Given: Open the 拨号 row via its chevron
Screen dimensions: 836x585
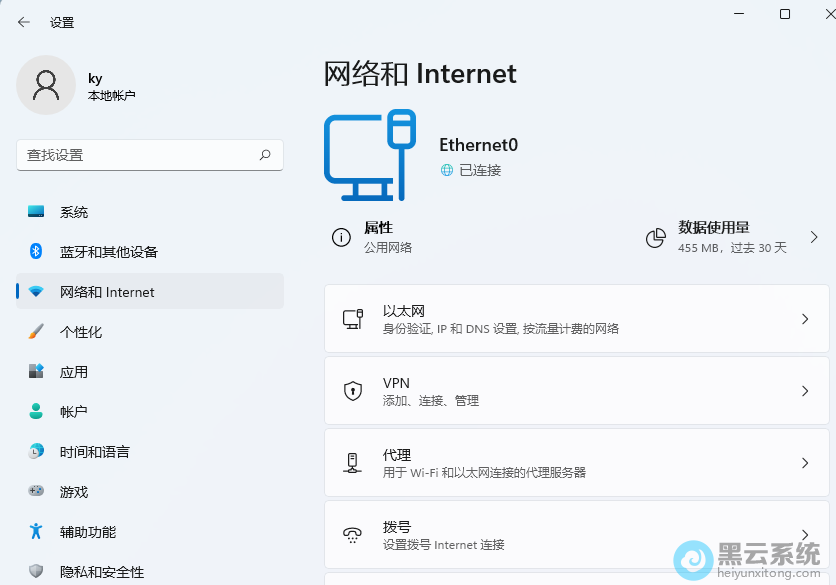Looking at the screenshot, I should click(805, 534).
